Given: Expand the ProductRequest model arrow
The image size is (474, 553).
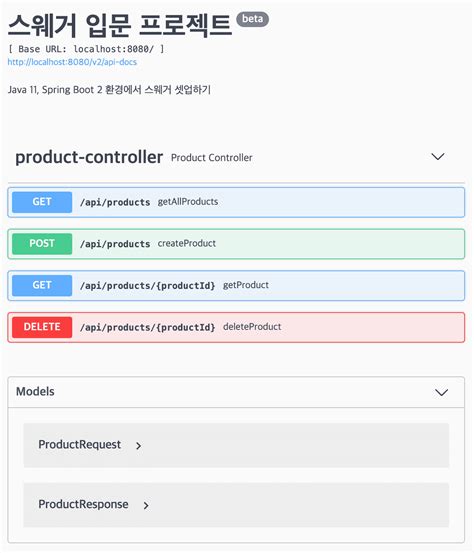Looking at the screenshot, I should tap(138, 446).
